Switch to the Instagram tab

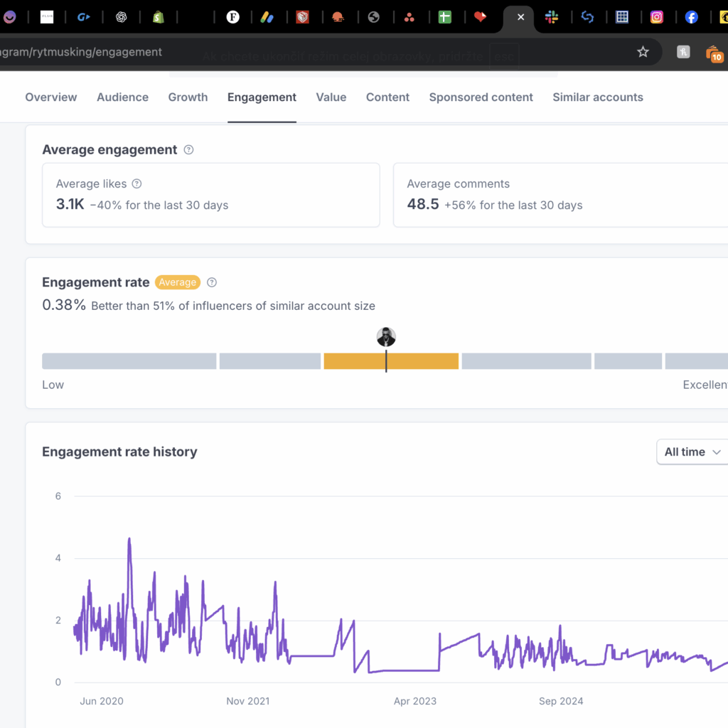click(657, 17)
